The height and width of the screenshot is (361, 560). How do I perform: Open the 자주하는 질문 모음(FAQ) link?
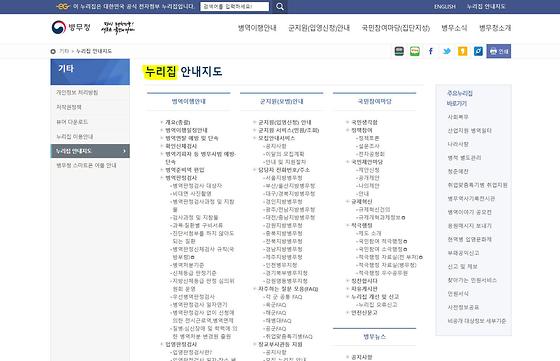(288, 289)
